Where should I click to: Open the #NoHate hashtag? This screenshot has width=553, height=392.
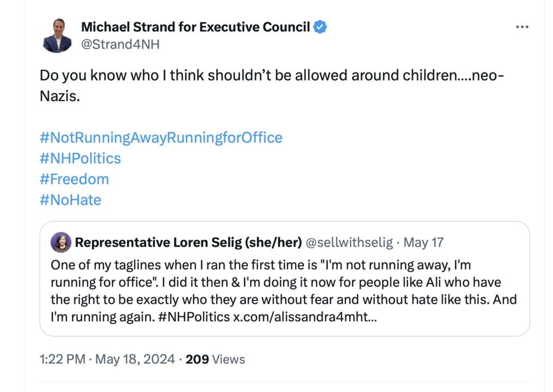70,200
